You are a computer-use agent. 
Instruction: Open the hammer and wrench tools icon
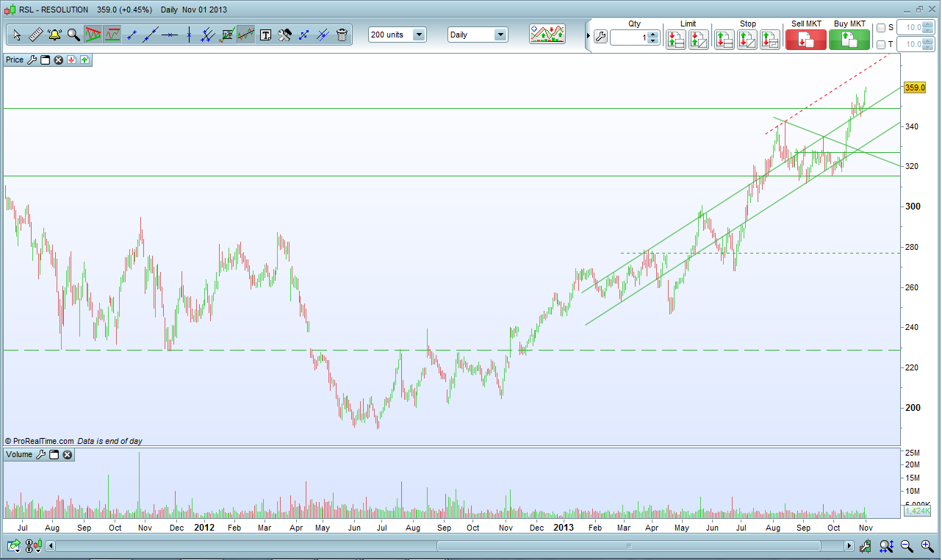(x=284, y=35)
